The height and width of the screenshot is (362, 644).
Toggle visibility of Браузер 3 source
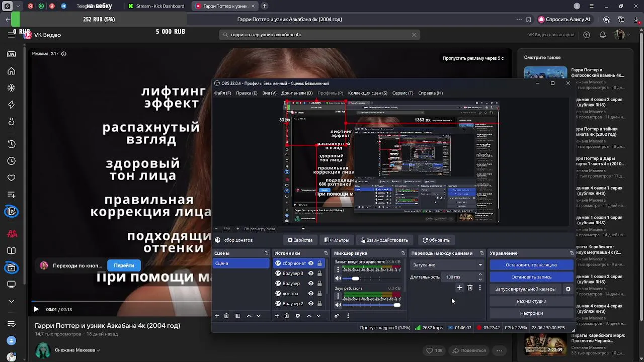point(311,274)
